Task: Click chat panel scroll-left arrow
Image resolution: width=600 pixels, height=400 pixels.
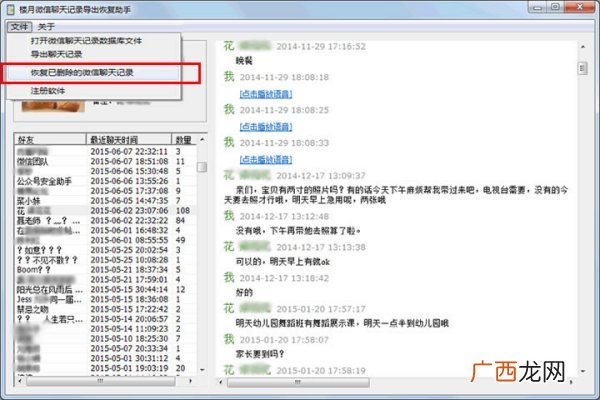Action: (x=221, y=382)
